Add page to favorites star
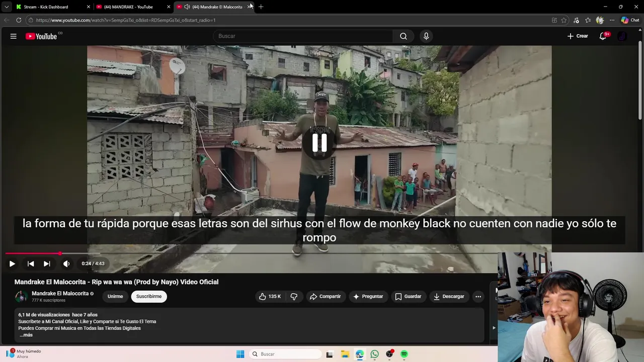The image size is (644, 362). click(x=564, y=20)
